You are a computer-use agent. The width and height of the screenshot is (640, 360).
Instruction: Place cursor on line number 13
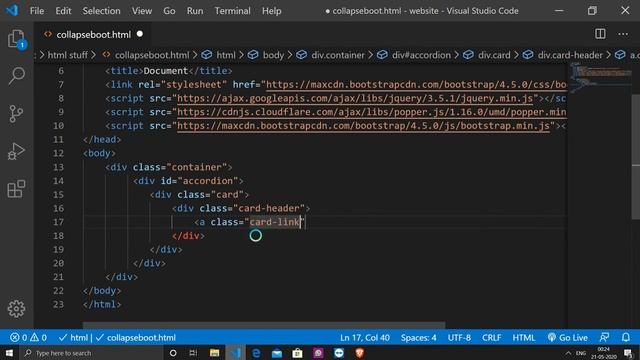(58, 167)
